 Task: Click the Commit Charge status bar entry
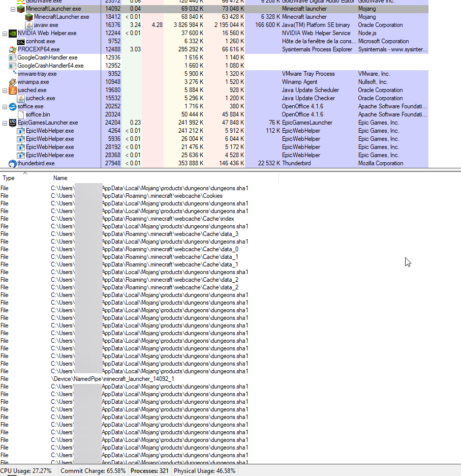pos(93,471)
